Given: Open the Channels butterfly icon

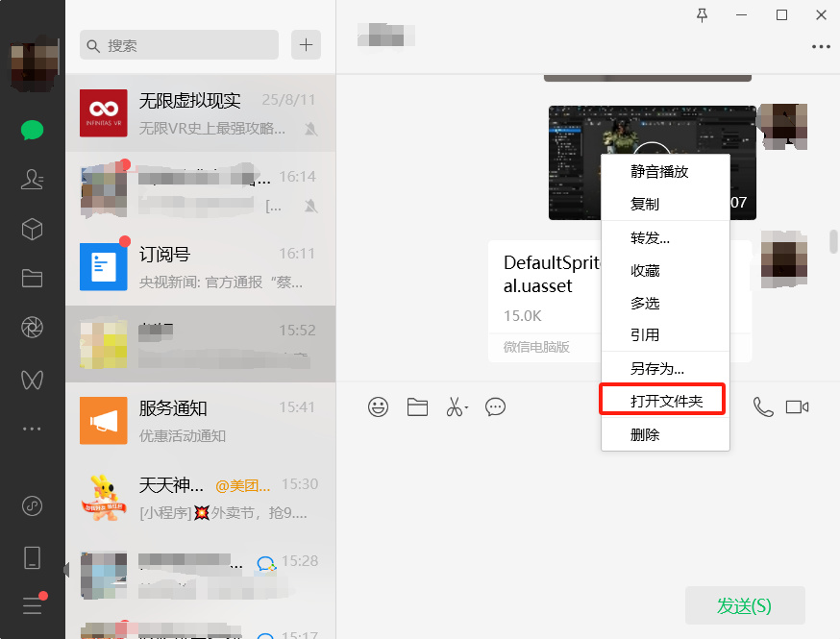Looking at the screenshot, I should click(x=32, y=380).
